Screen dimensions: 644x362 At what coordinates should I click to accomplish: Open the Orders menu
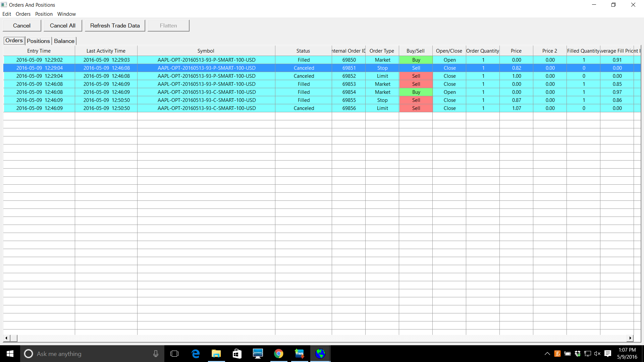coord(23,14)
